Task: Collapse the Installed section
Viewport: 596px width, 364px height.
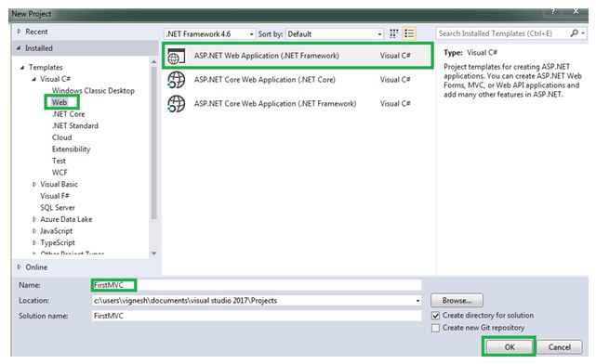Action: tap(19, 48)
